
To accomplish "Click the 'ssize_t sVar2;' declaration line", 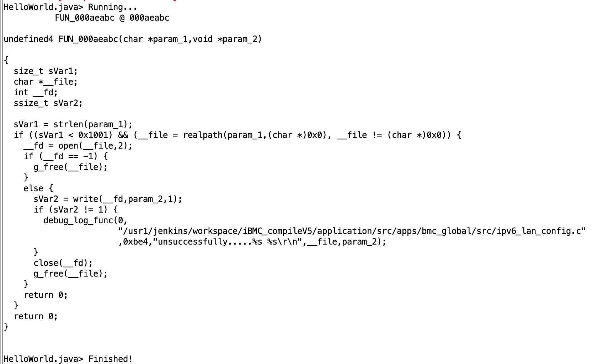I will 48,103.
